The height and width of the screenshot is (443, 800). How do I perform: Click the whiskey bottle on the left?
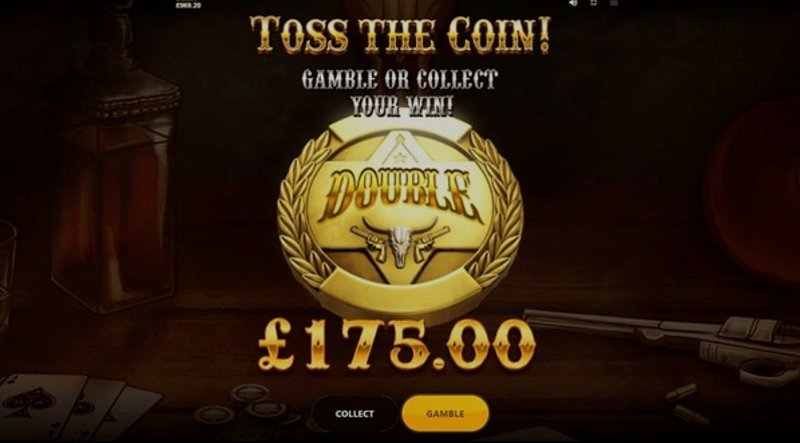coord(116,163)
